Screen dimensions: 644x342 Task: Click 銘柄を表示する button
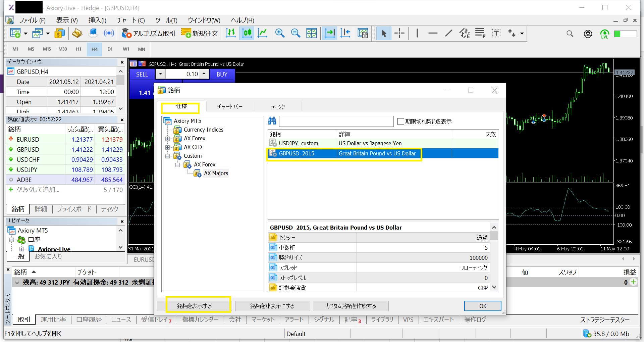195,306
